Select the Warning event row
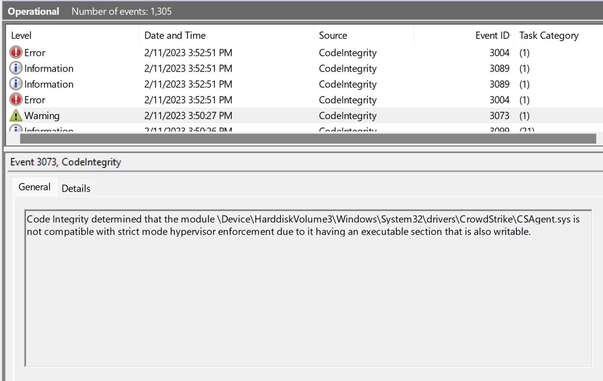Image resolution: width=603 pixels, height=381 pixels. [305, 115]
